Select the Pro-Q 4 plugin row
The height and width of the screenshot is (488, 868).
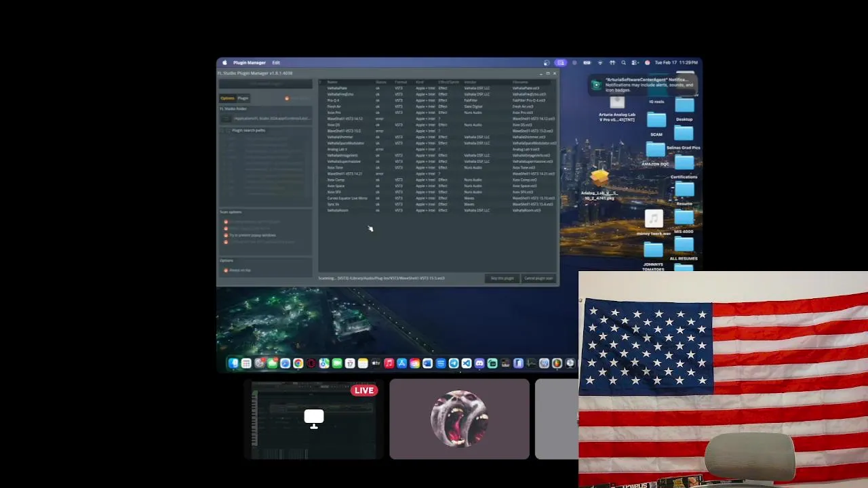pos(437,100)
